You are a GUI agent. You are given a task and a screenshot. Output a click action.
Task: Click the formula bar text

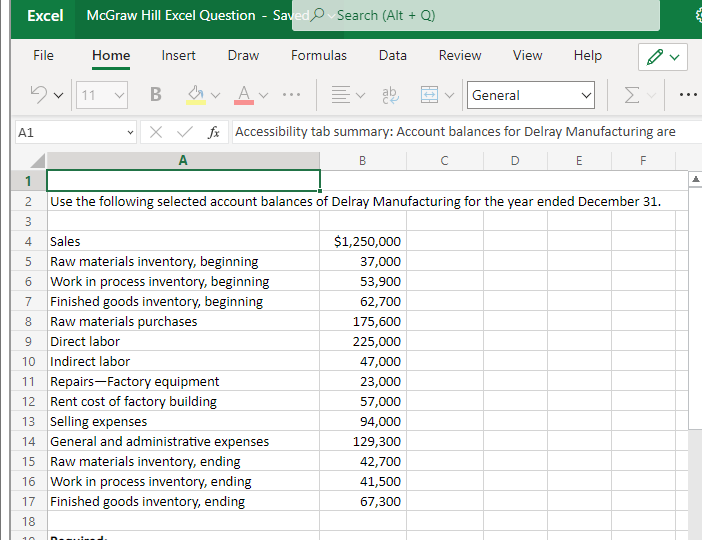[455, 132]
